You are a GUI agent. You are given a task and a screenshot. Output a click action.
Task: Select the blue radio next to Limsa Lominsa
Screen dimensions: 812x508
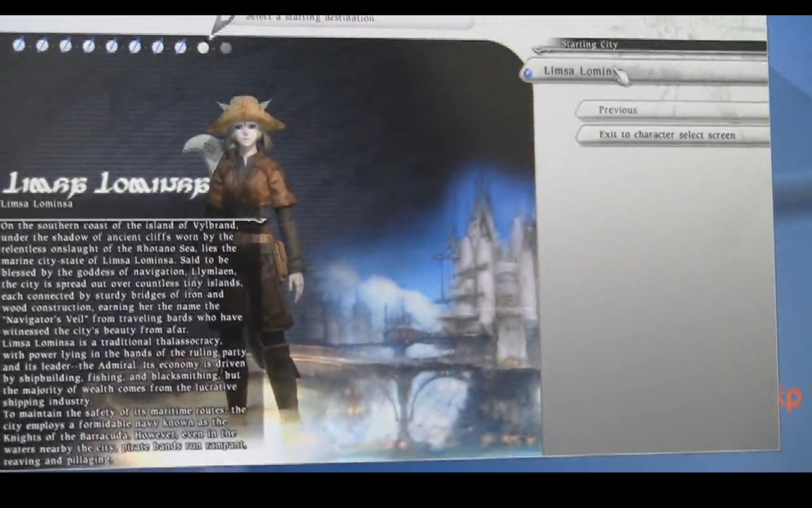pyautogui.click(x=528, y=74)
